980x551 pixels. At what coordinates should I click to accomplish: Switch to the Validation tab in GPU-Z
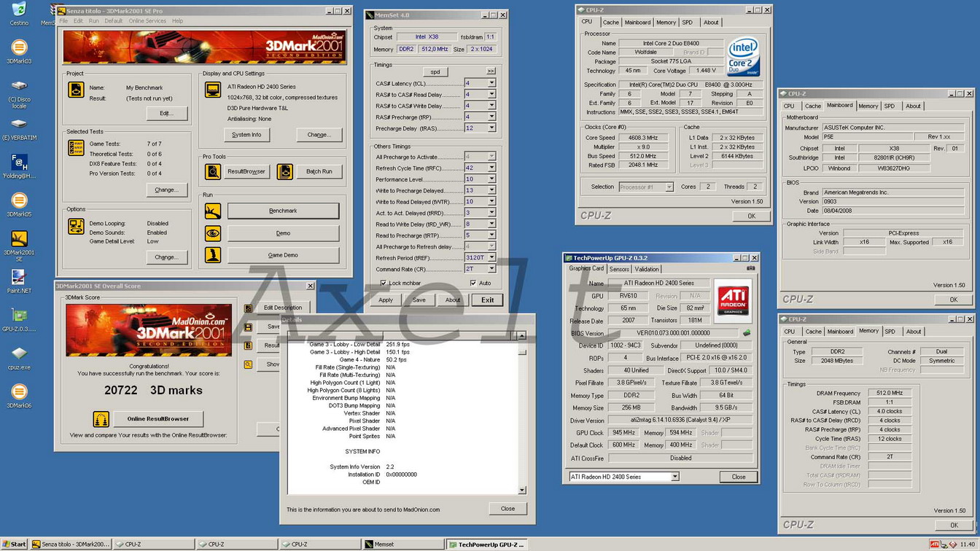646,269
